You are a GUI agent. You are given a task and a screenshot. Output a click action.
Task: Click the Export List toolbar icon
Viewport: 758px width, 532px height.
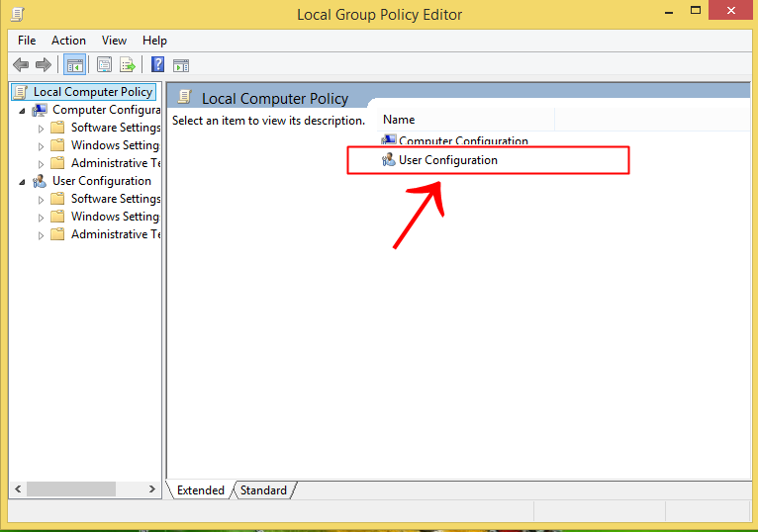coord(128,64)
